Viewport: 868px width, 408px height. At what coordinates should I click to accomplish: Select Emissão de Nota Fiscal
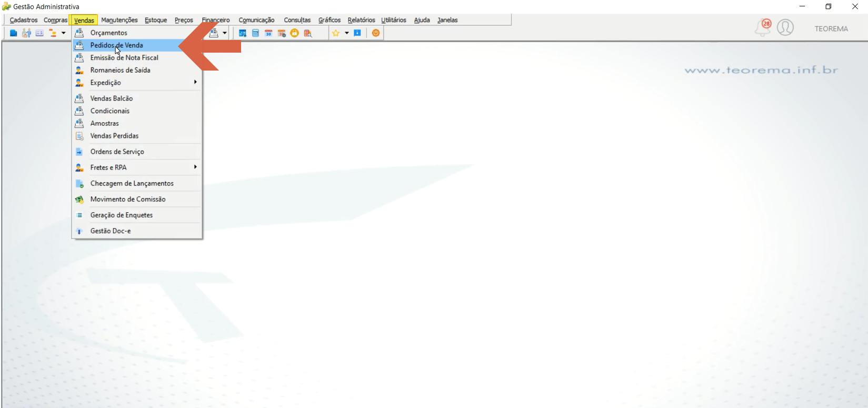pos(137,58)
